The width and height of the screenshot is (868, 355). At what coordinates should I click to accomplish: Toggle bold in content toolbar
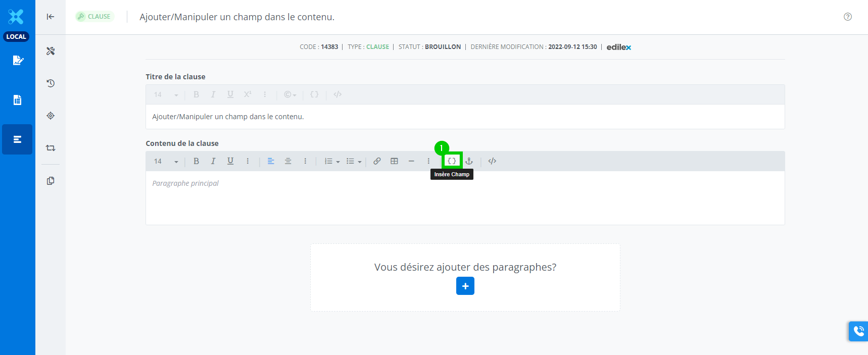[x=196, y=161]
